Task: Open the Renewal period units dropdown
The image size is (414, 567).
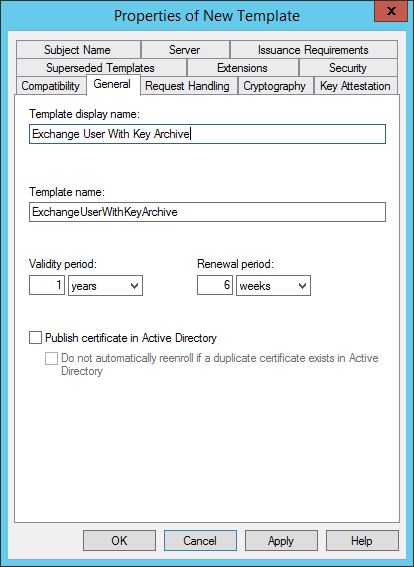Action: point(273,286)
